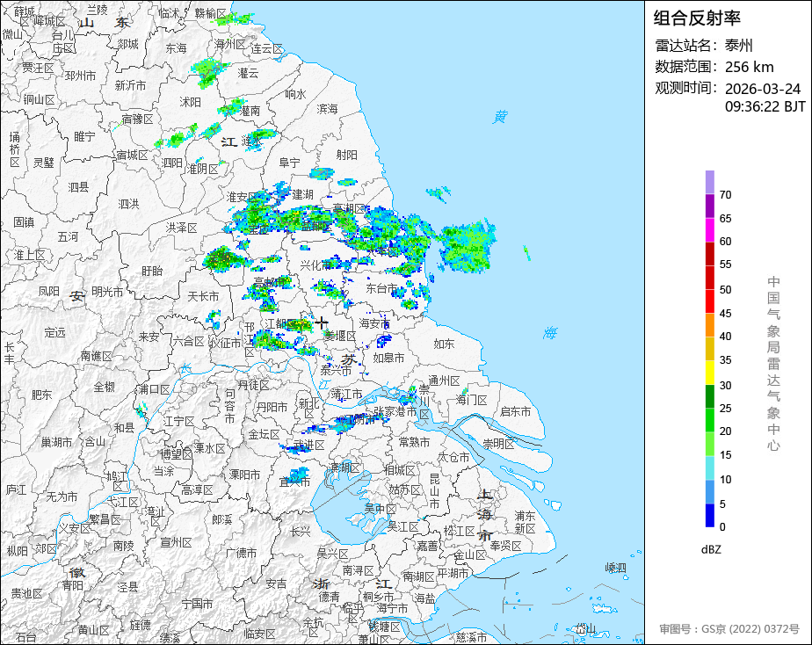The image size is (812, 645).
Task: Click the 江宁区 map label
Action: [x=178, y=422]
